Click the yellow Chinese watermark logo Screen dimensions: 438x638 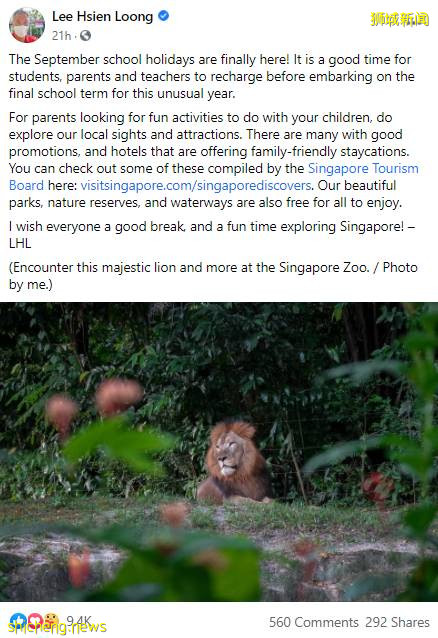400,19
